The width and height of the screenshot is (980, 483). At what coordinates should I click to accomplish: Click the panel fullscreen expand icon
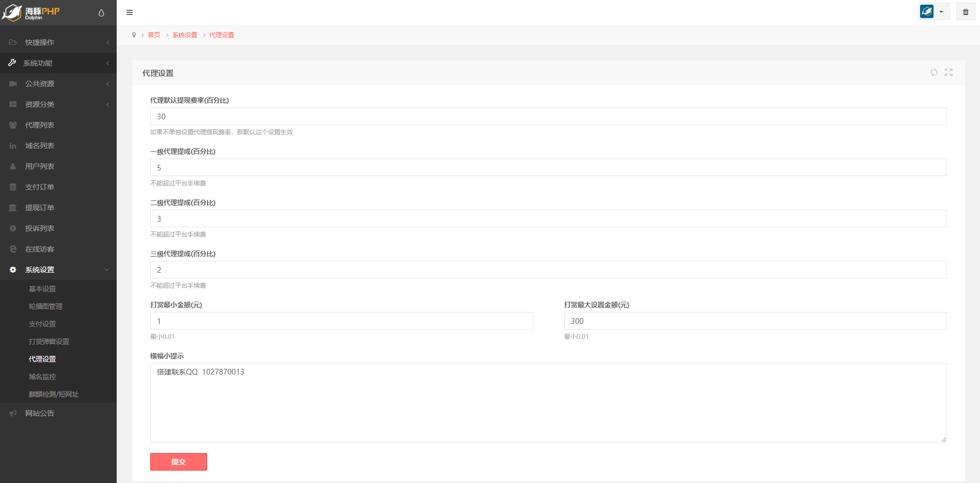(x=949, y=72)
